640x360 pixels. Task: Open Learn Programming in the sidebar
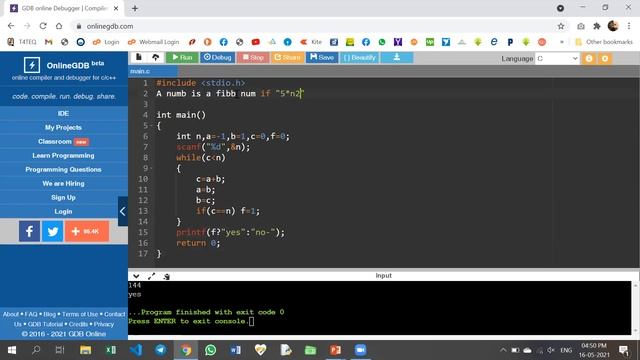pos(63,156)
